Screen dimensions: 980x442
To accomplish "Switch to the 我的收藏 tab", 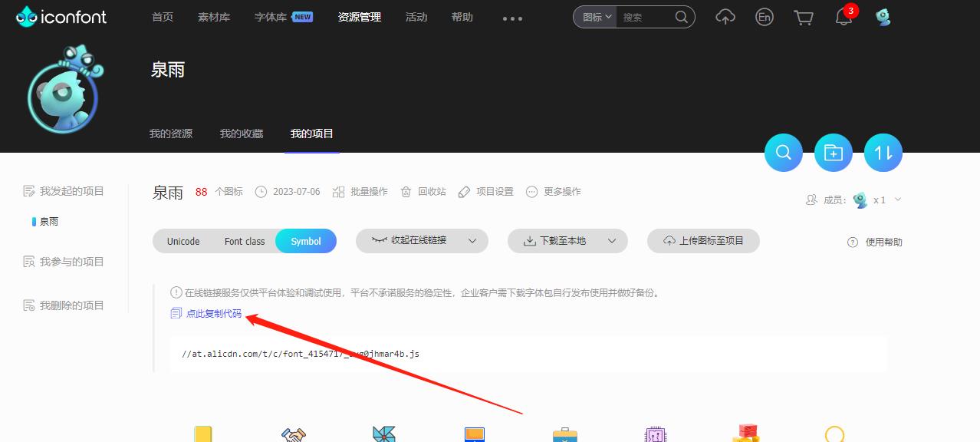I will click(241, 132).
